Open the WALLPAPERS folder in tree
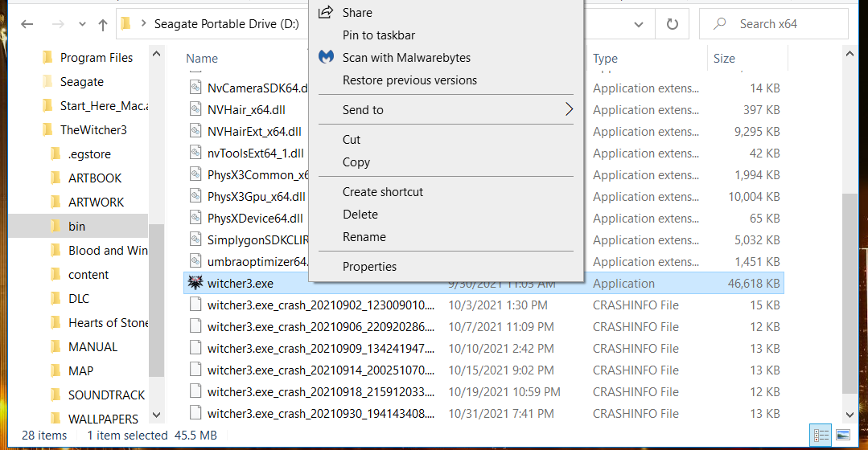868x450 pixels. [x=103, y=419]
